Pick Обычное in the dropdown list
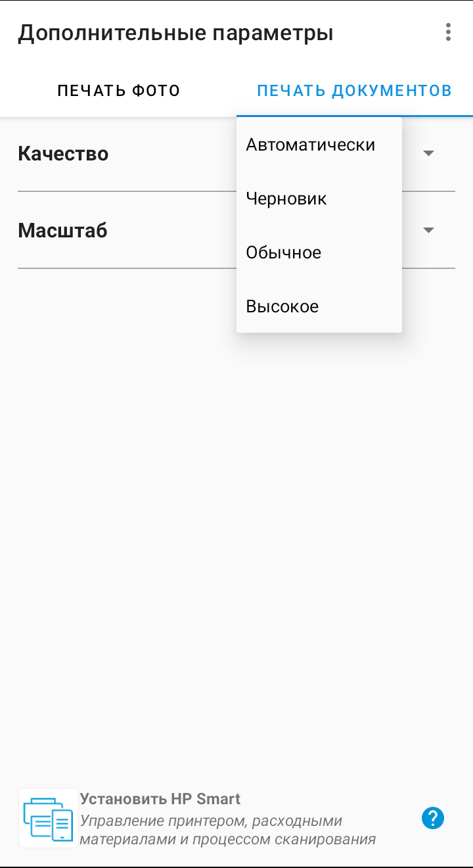 click(x=284, y=253)
